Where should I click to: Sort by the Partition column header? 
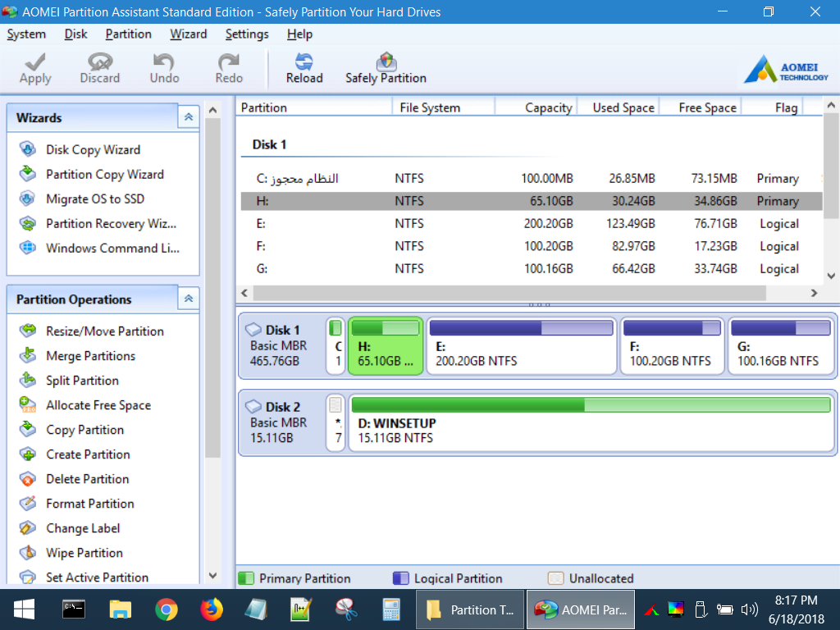coord(314,107)
